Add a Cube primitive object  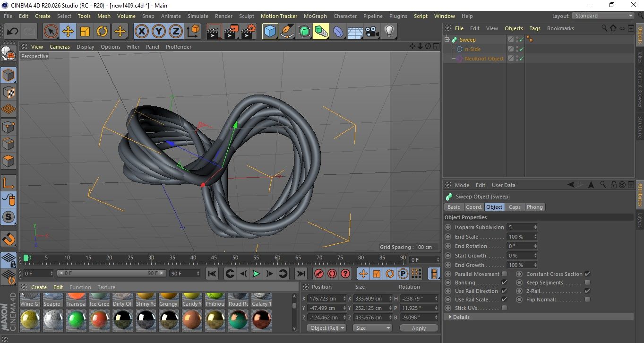click(x=270, y=32)
